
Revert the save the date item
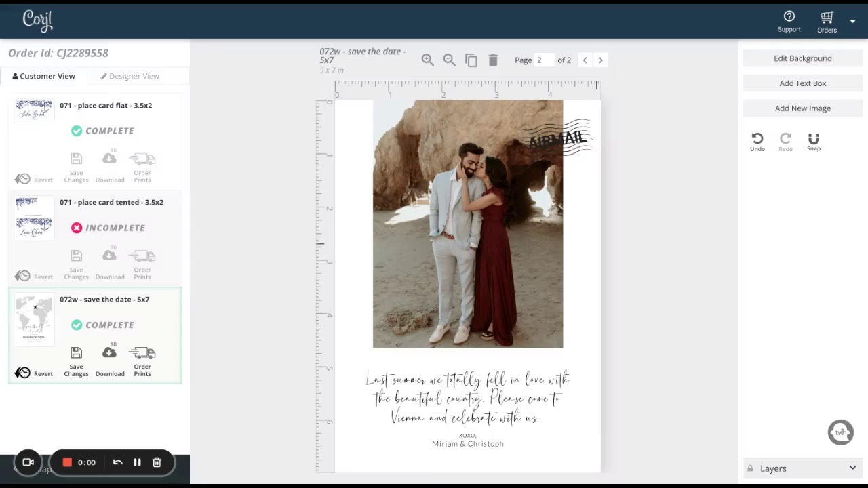coord(33,373)
